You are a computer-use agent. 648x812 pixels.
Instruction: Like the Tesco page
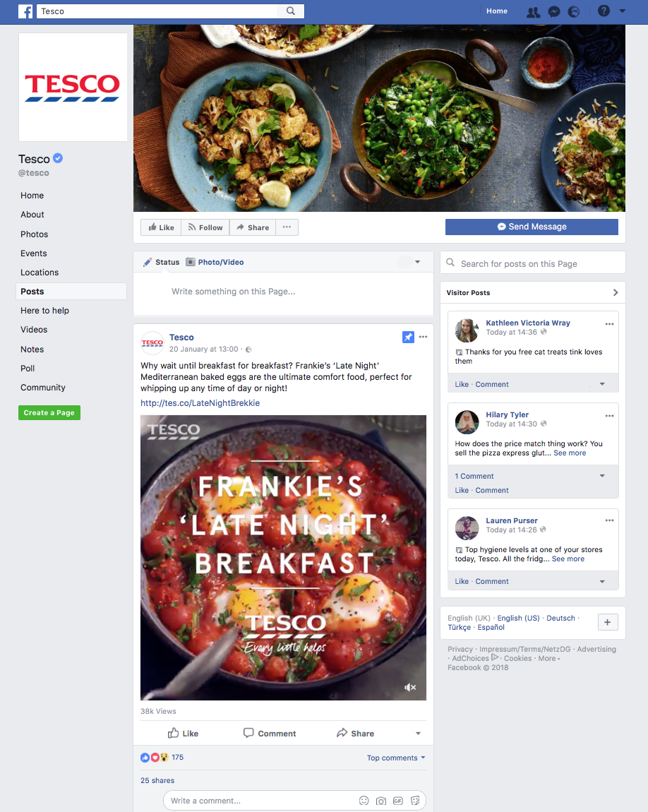(x=161, y=227)
